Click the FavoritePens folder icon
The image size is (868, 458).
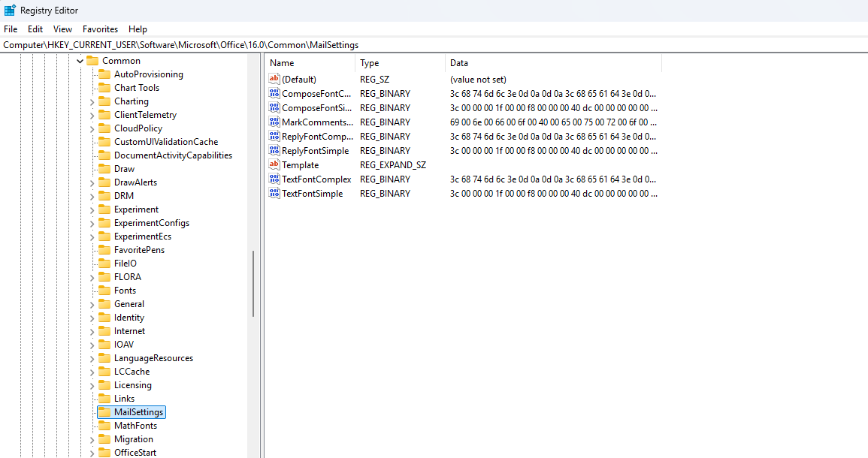[x=104, y=250]
